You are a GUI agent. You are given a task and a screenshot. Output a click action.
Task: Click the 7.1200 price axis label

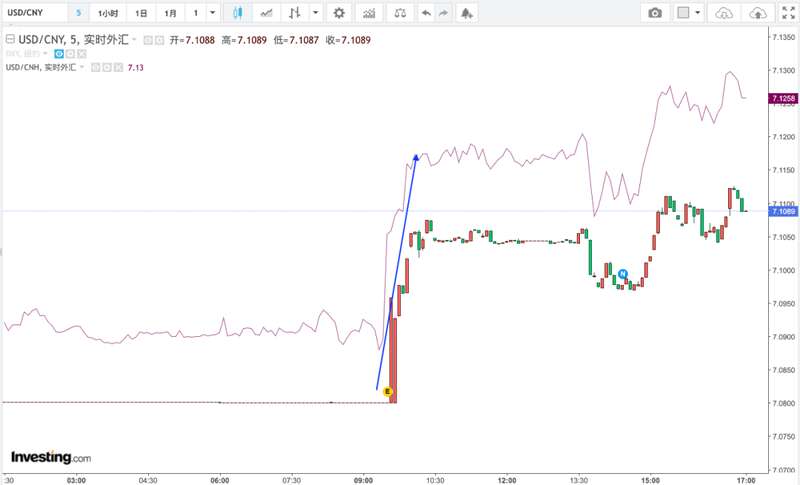click(784, 137)
